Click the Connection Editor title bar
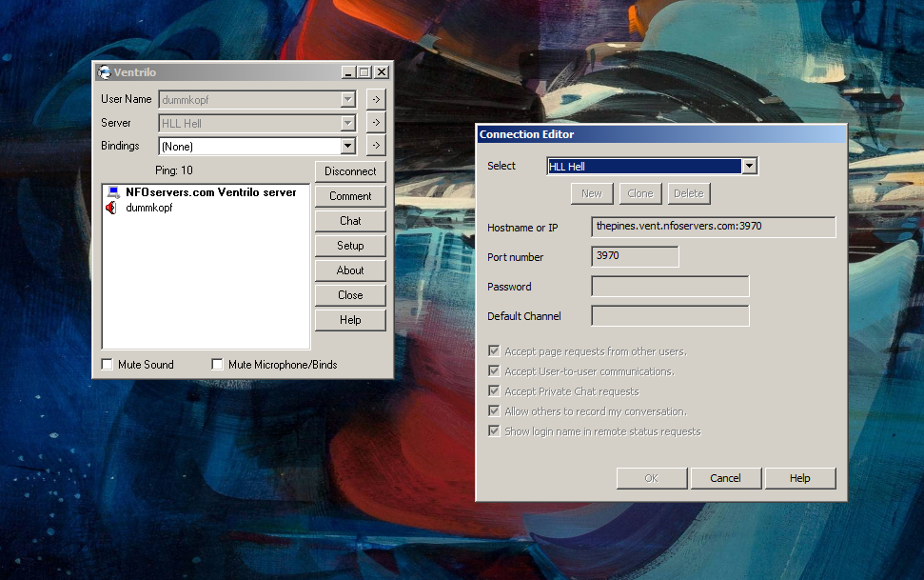 coord(661,134)
